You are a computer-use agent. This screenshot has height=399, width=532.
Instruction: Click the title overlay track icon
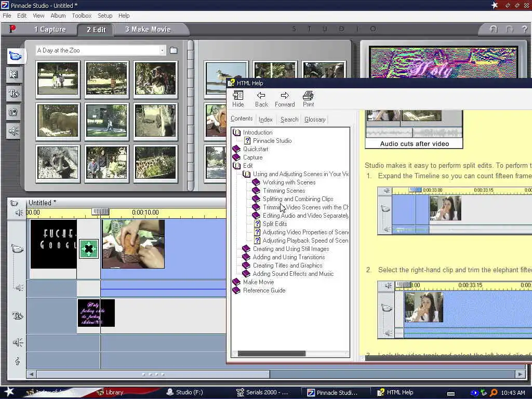click(x=17, y=315)
